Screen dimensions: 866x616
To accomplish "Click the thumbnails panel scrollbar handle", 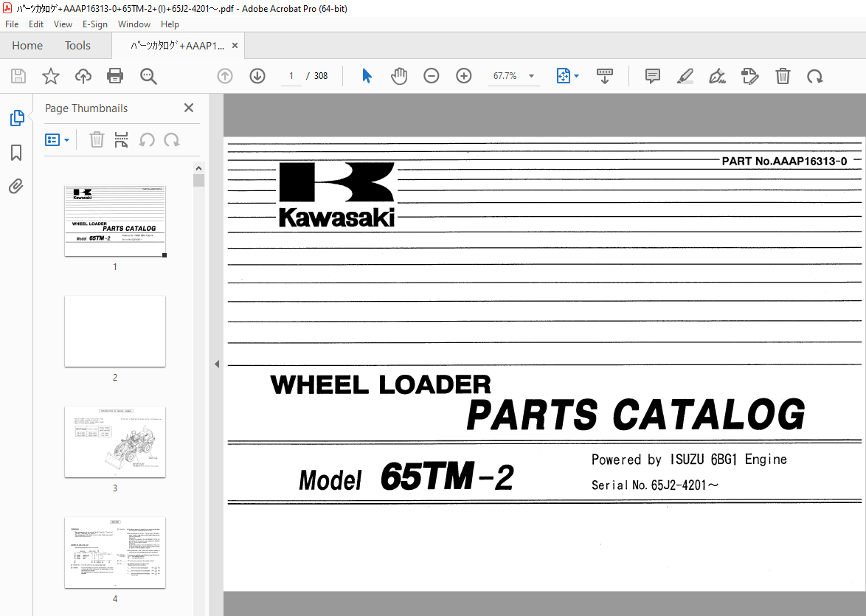I will click(199, 181).
